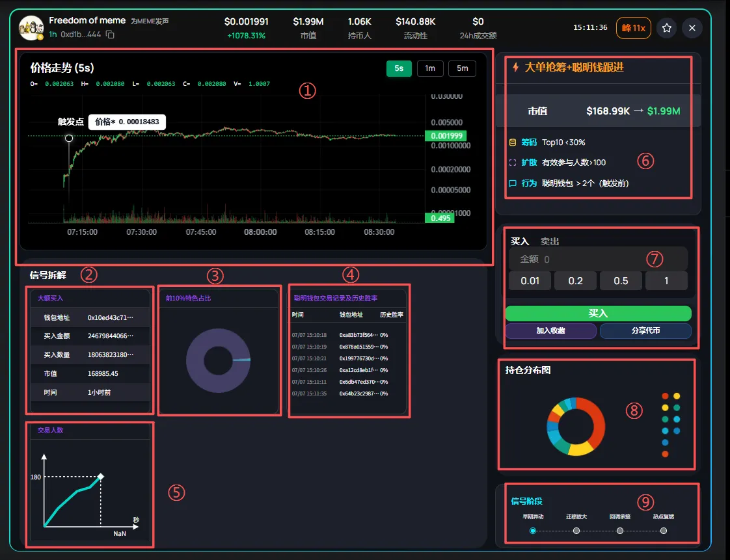Click the 峰 11x peak badge
Viewport: 730px width, 560px height.
[x=634, y=28]
